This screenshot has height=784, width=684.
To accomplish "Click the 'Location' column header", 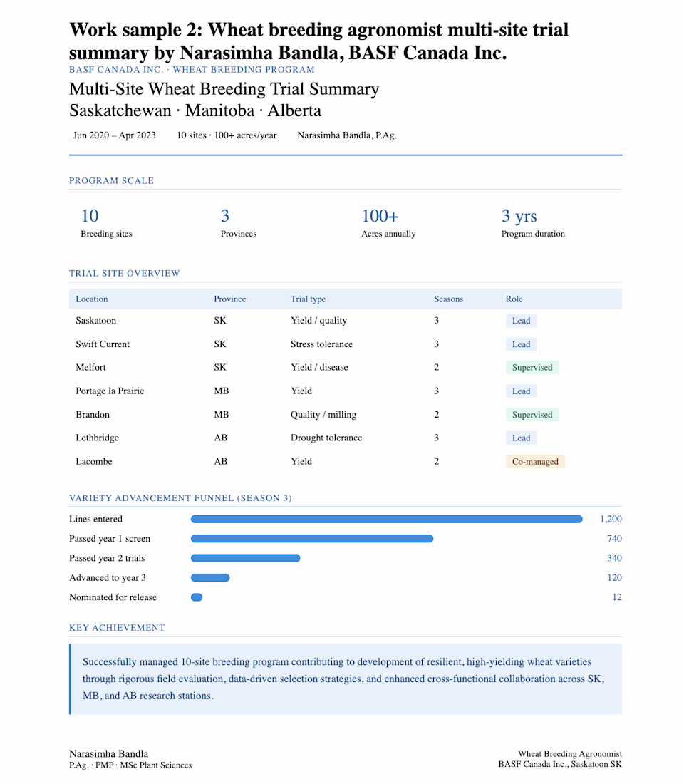I will click(x=91, y=299).
